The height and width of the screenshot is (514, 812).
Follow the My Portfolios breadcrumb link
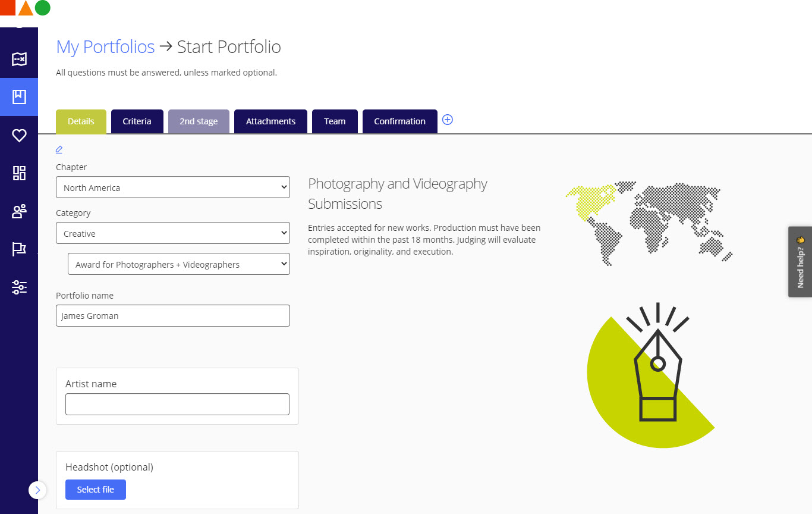pyautogui.click(x=105, y=47)
